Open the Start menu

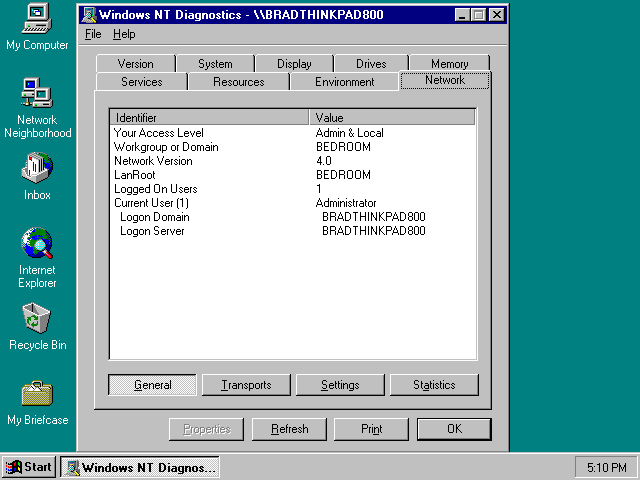tap(29, 467)
